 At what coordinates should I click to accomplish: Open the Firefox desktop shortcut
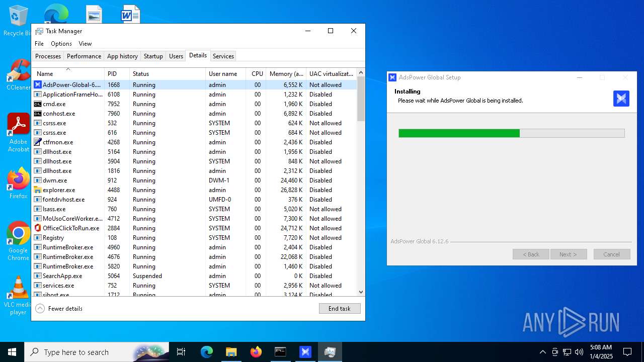click(18, 183)
